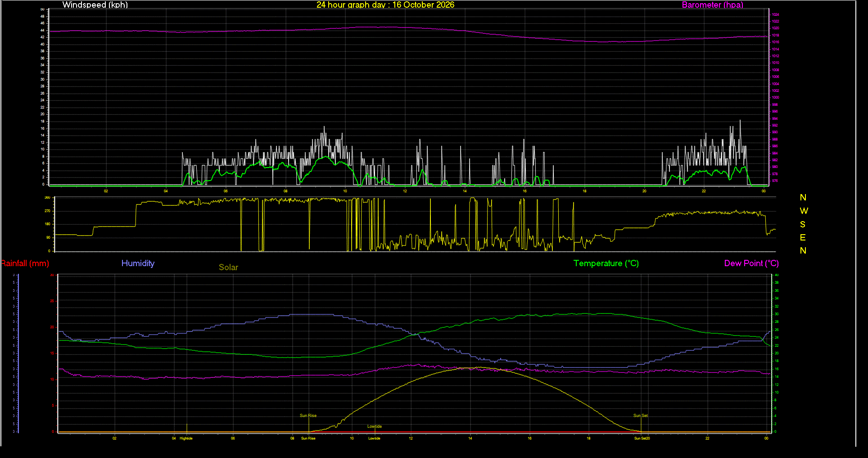The height and width of the screenshot is (458, 868).
Task: Click the red 'Rainfall (mm)' label
Action: tap(25, 263)
